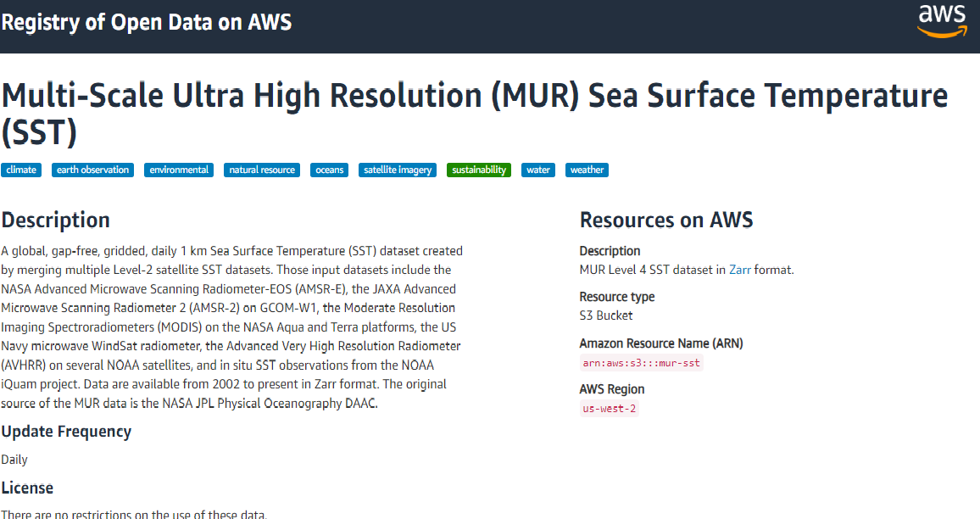
Task: Click the arn:aws:s3:::mur-sst code text
Action: [641, 363]
